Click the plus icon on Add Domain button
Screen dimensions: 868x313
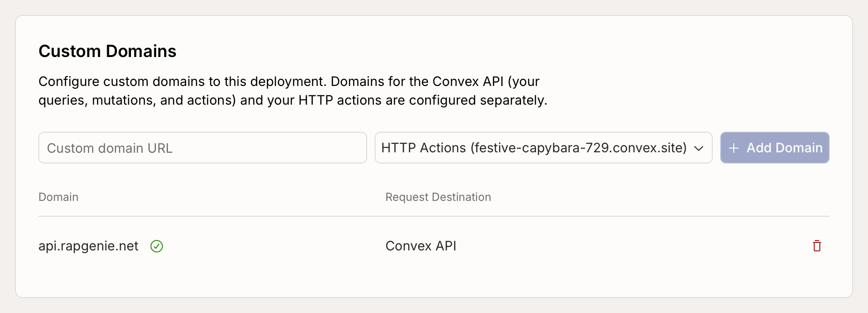(x=733, y=148)
